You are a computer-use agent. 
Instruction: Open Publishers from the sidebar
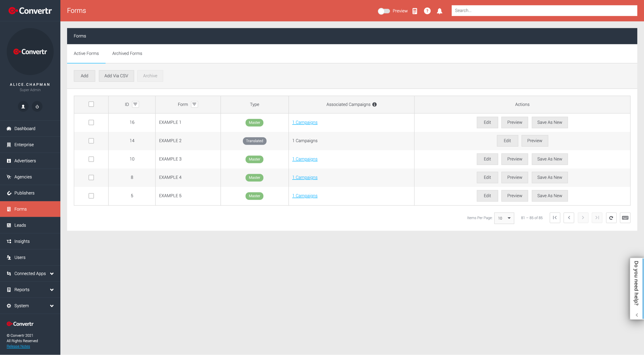(30, 193)
